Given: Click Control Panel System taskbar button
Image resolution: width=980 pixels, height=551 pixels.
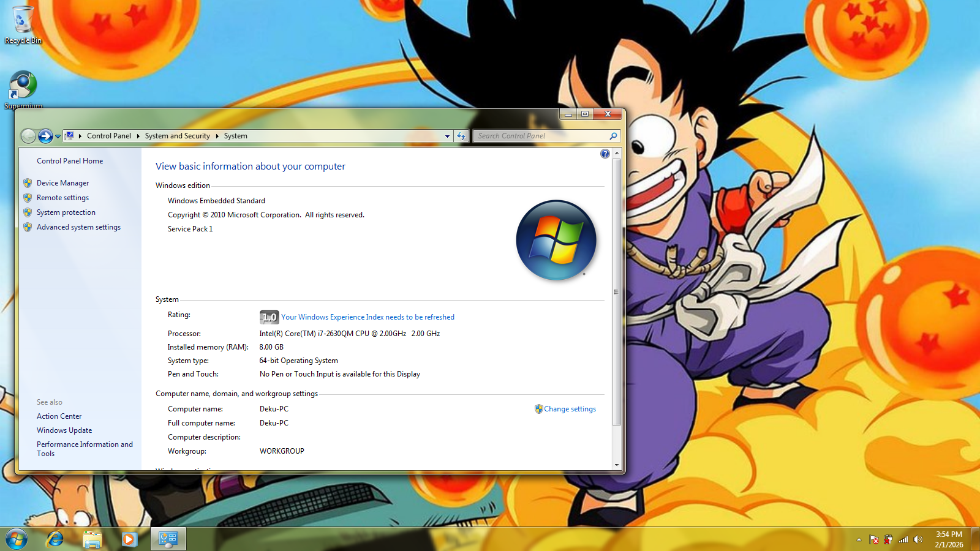Looking at the screenshot, I should (168, 539).
